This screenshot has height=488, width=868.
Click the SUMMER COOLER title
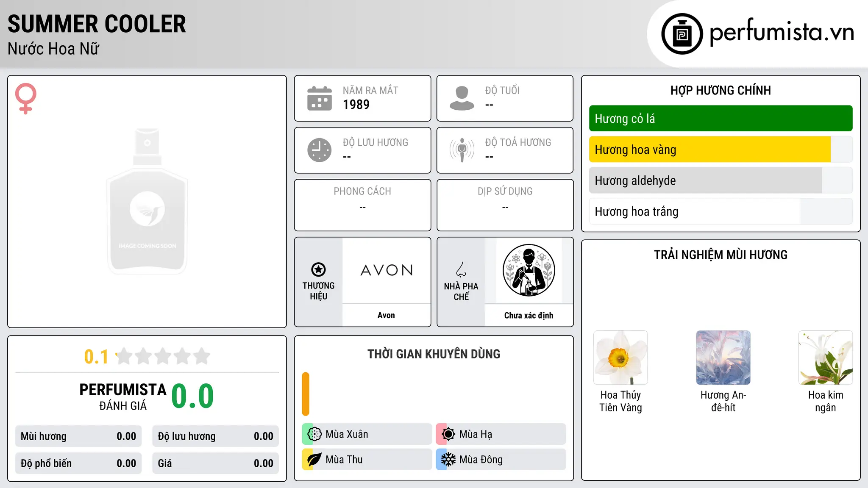(x=97, y=24)
